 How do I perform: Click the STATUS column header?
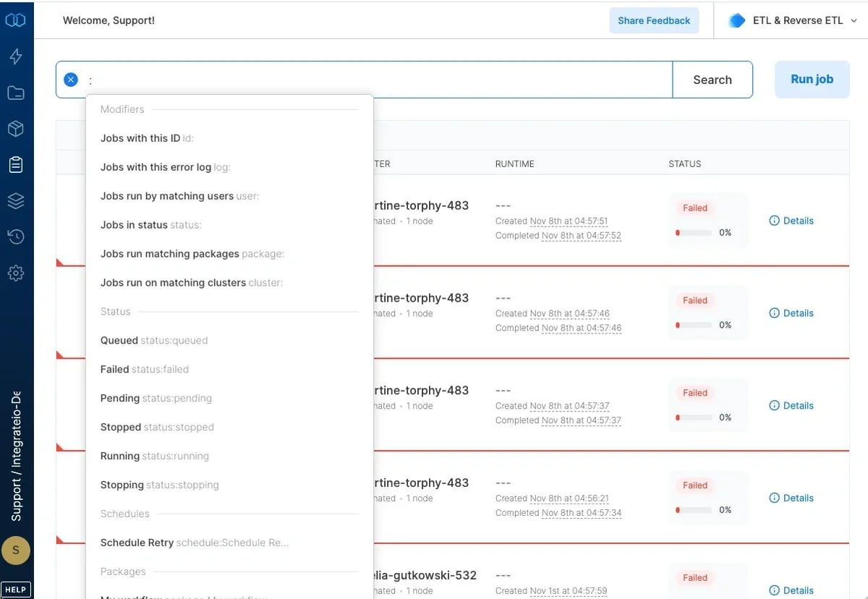(x=685, y=164)
